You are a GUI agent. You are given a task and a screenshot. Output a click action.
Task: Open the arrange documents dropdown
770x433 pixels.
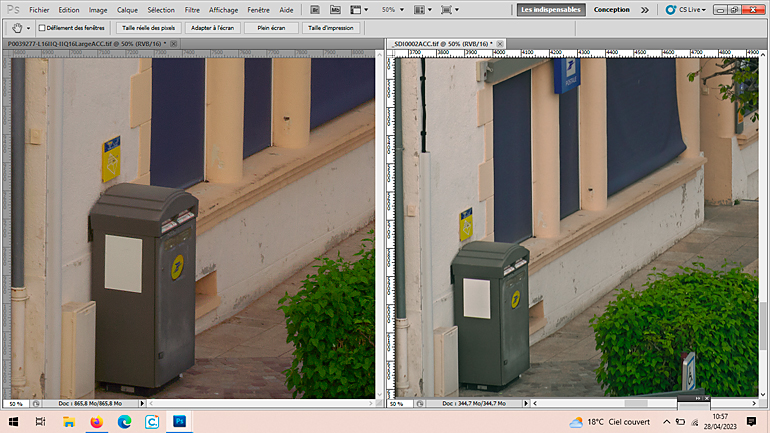423,10
